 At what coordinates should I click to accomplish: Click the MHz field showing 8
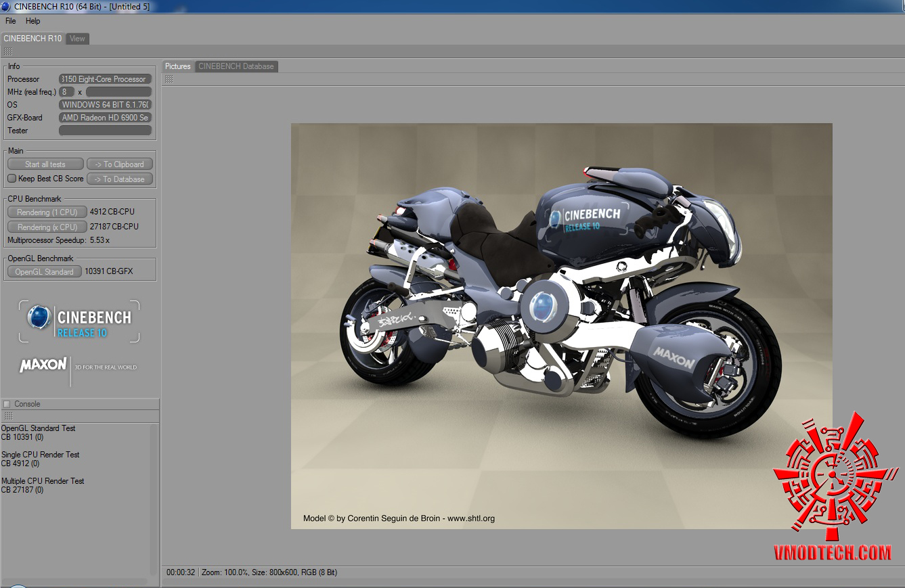tap(66, 92)
